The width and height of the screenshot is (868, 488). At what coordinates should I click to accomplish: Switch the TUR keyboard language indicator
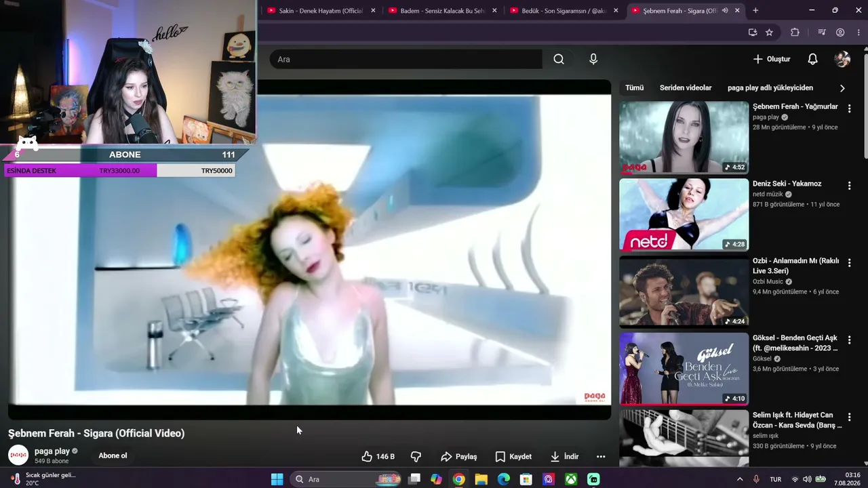click(x=775, y=479)
